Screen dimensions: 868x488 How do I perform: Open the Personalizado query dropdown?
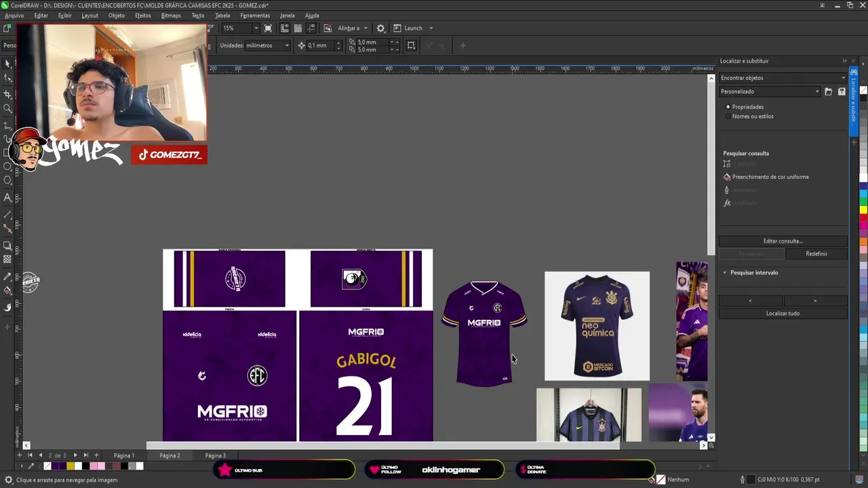[x=770, y=91]
